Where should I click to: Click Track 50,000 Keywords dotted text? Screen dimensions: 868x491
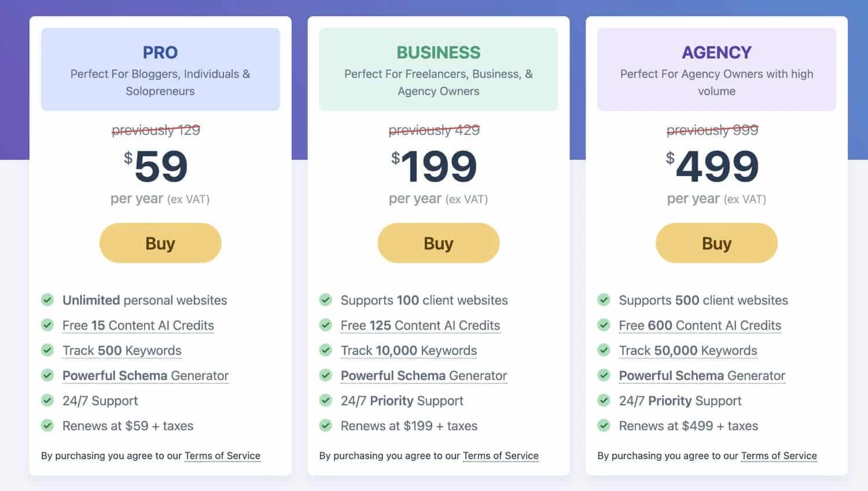pyautogui.click(x=687, y=350)
